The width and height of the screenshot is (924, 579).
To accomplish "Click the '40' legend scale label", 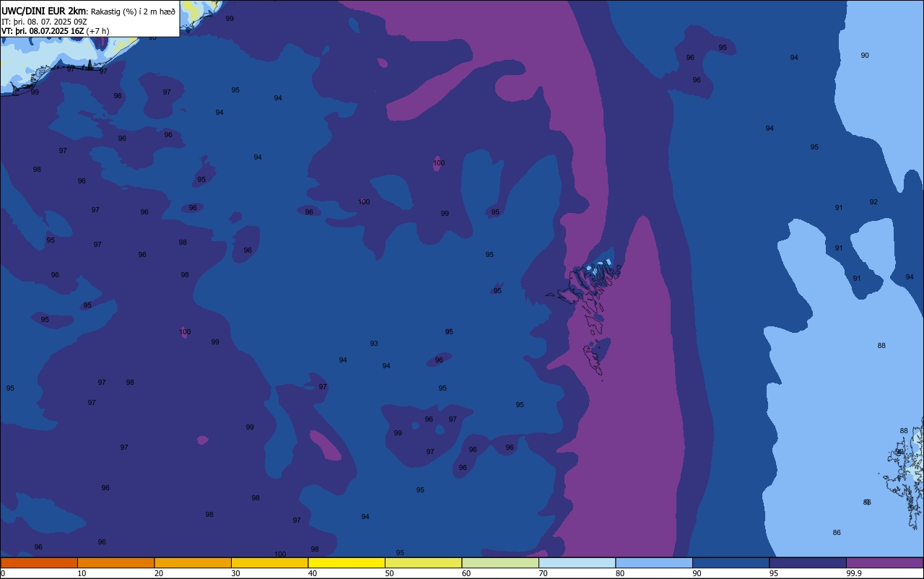I will click(313, 573).
